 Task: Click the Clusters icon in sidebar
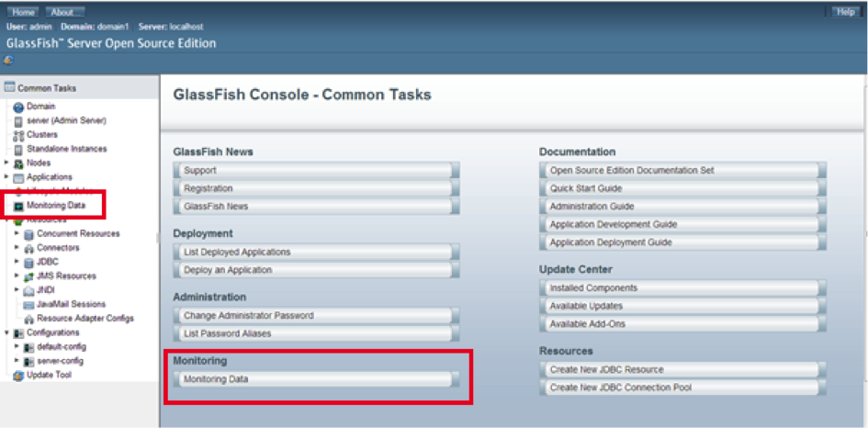(x=18, y=135)
